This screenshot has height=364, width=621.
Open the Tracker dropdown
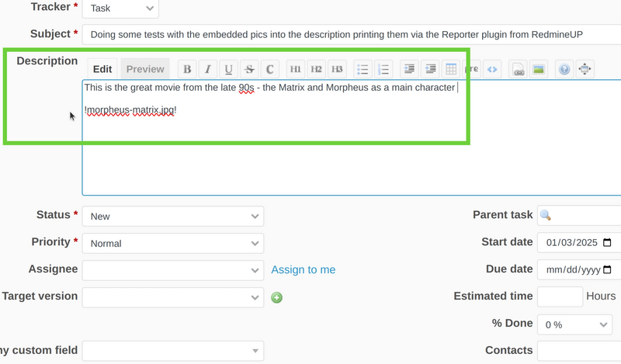click(x=120, y=9)
